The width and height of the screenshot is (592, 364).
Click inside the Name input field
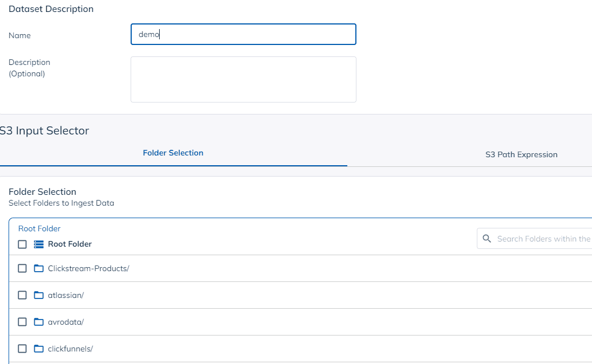click(244, 34)
